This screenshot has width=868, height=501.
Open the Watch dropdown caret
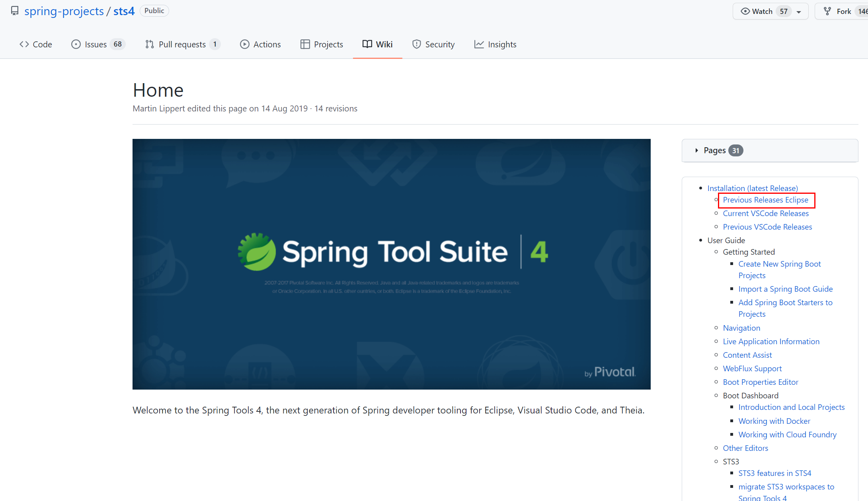click(799, 12)
